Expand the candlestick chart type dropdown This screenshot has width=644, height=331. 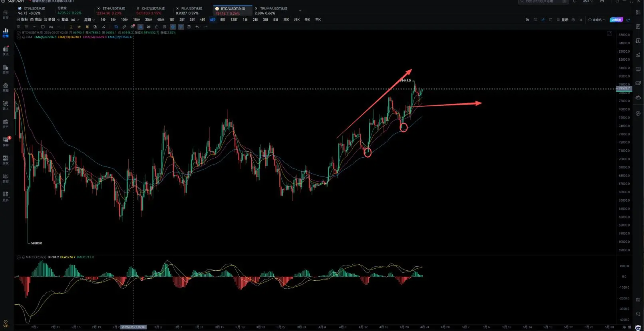point(75,20)
